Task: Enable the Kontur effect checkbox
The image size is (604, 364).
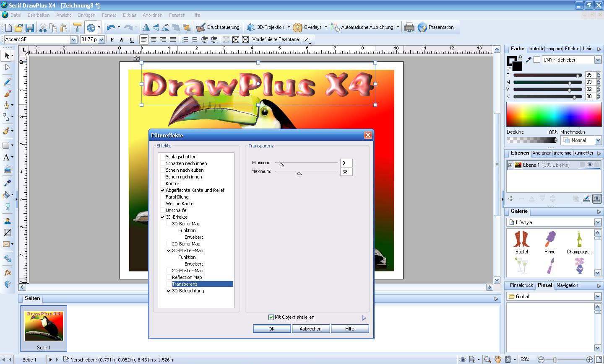Action: click(162, 183)
